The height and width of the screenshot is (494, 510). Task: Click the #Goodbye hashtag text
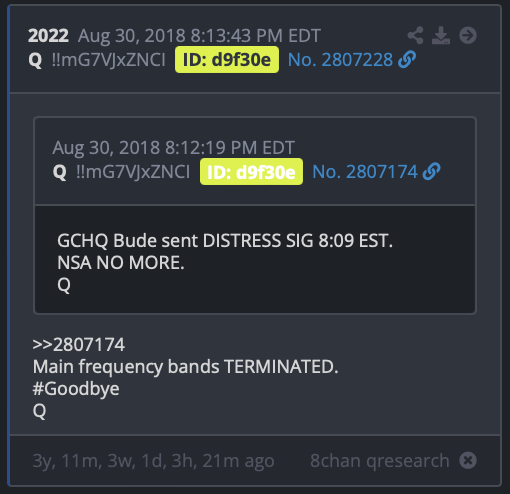(76, 389)
